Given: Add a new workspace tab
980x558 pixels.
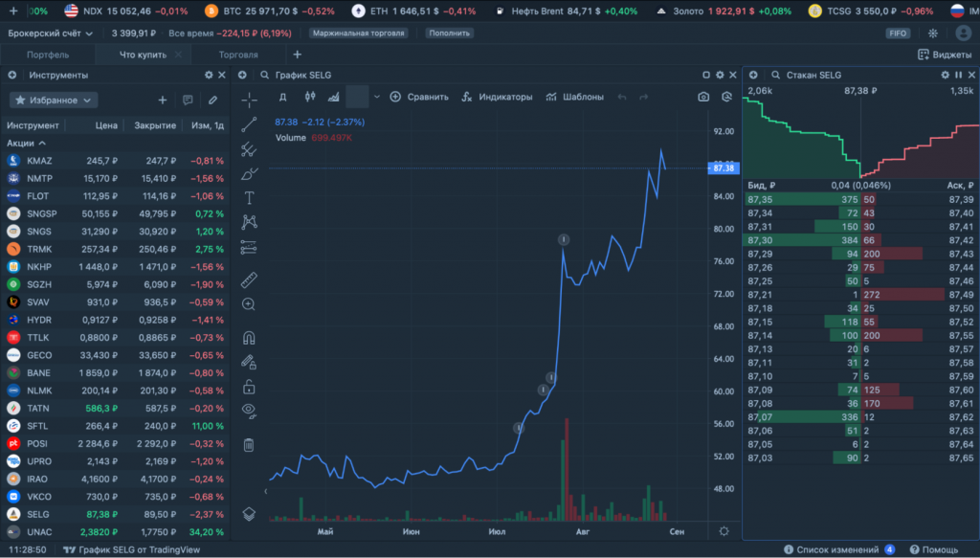Looking at the screenshot, I should tap(298, 55).
